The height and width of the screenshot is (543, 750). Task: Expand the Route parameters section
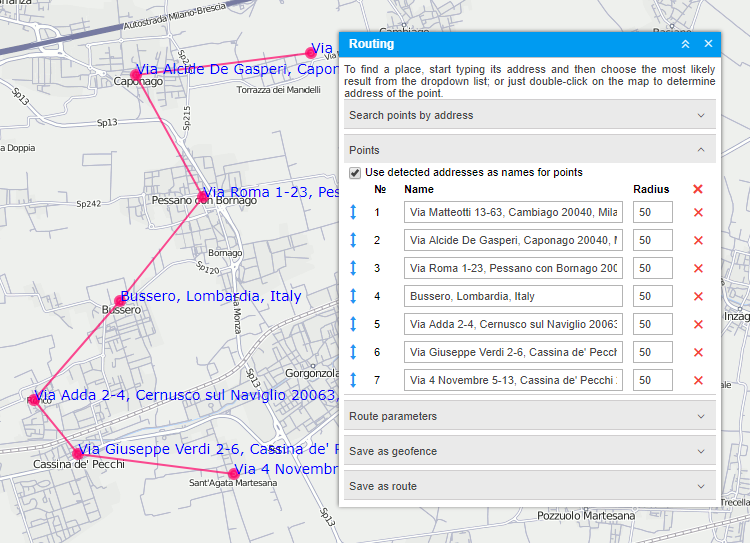point(529,416)
